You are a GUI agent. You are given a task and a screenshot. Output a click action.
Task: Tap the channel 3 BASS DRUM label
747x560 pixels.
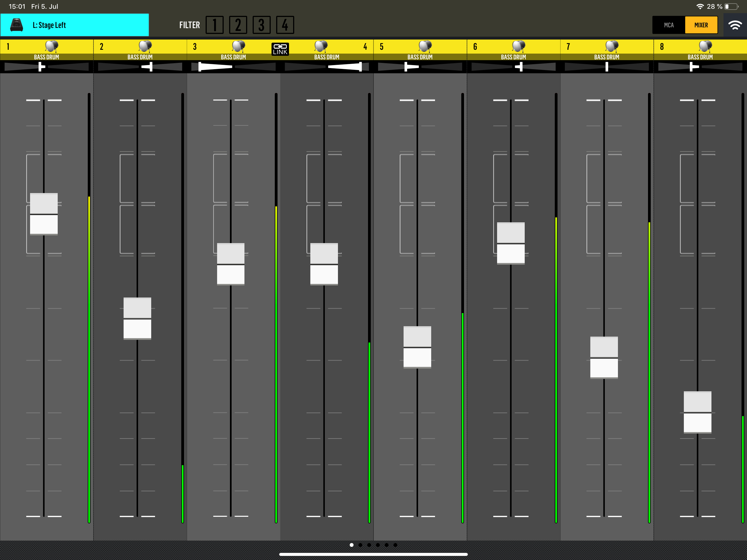click(233, 57)
